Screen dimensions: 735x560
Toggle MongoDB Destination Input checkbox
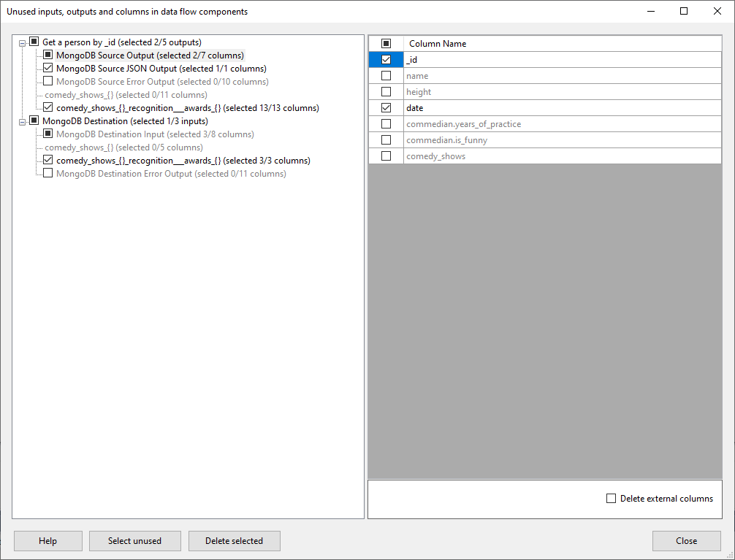click(47, 134)
